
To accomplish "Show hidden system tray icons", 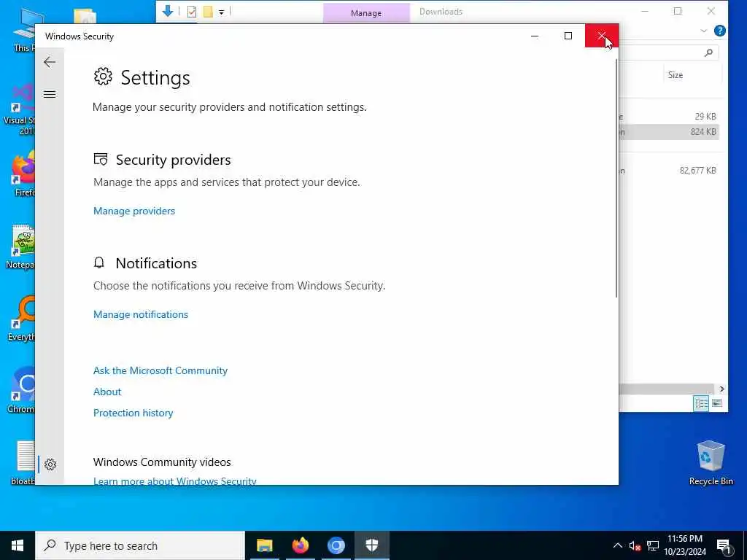I will click(617, 545).
